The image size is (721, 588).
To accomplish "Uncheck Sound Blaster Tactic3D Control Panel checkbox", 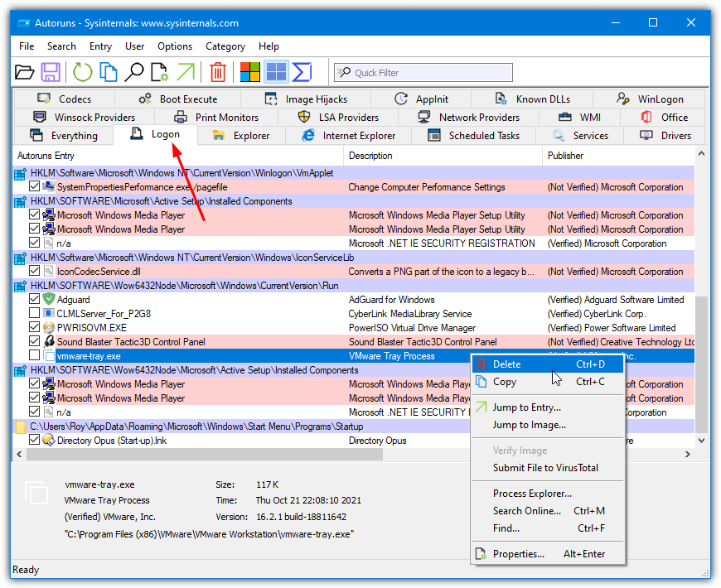I will tap(34, 341).
